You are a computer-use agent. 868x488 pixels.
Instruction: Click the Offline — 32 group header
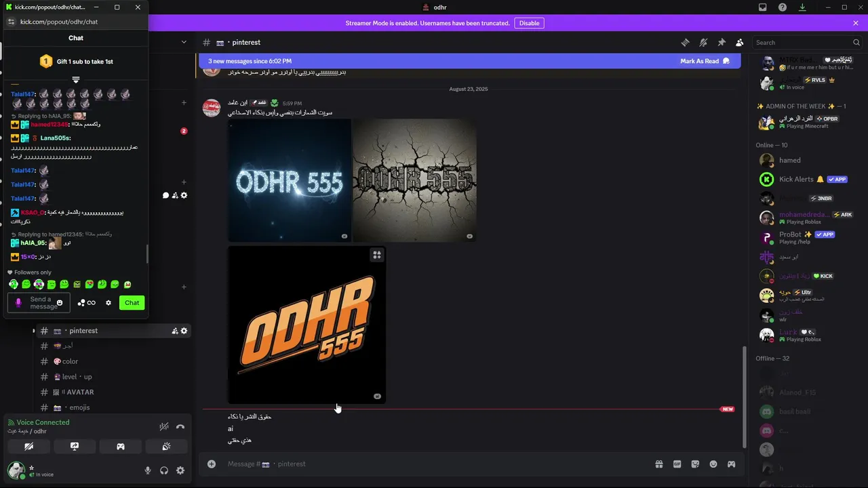(x=772, y=359)
